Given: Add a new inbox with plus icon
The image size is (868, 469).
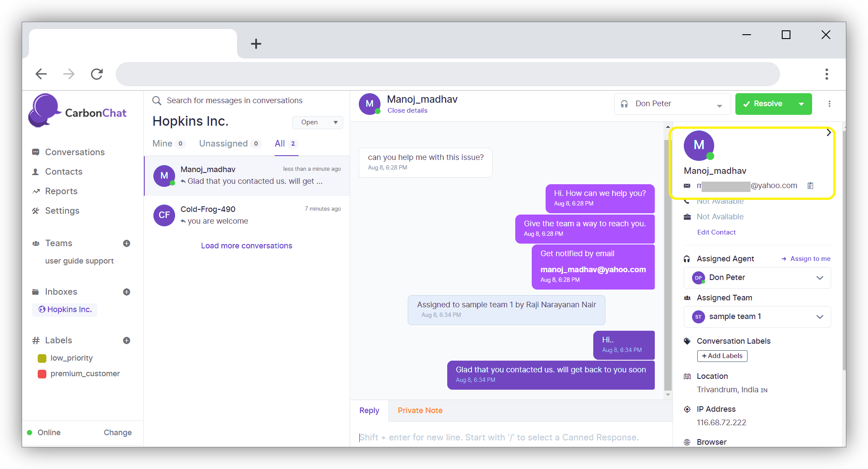Looking at the screenshot, I should click(x=127, y=292).
